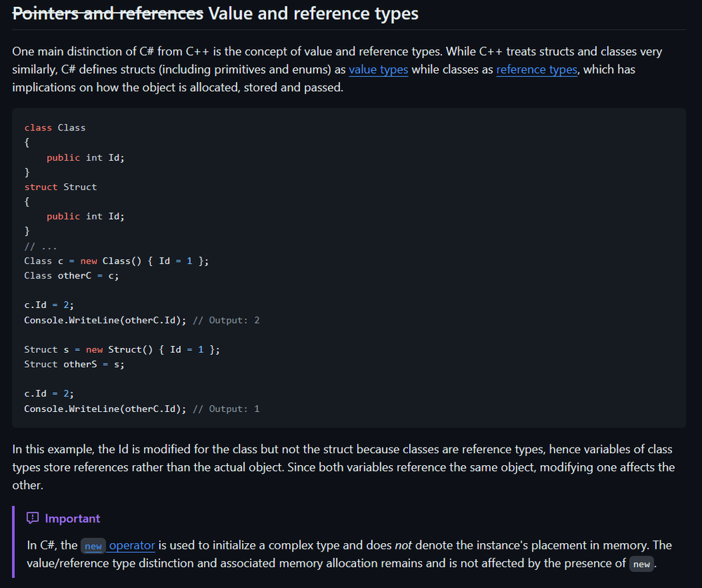
Task: Follow the "reference types" hyperlink
Action: 536,69
